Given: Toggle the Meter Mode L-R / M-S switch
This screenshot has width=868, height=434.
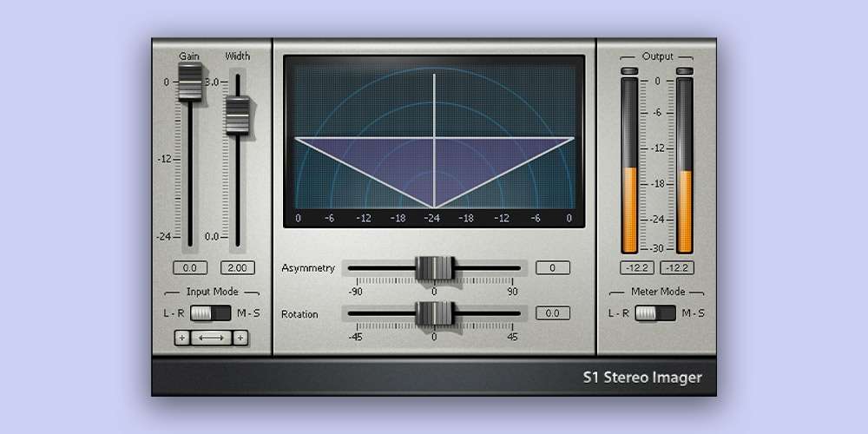Looking at the screenshot, I should tap(655, 313).
